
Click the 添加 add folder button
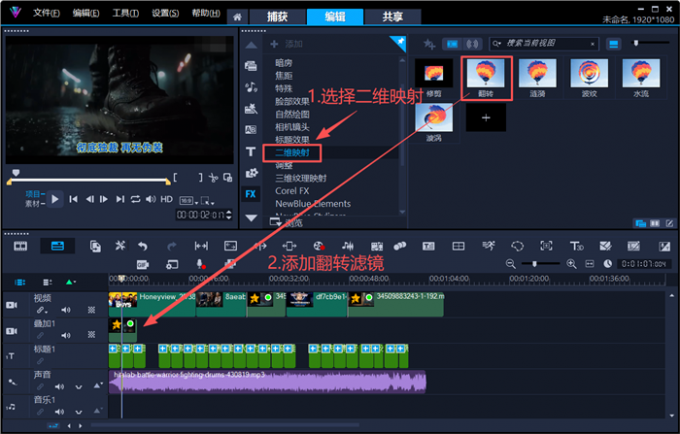coord(286,44)
